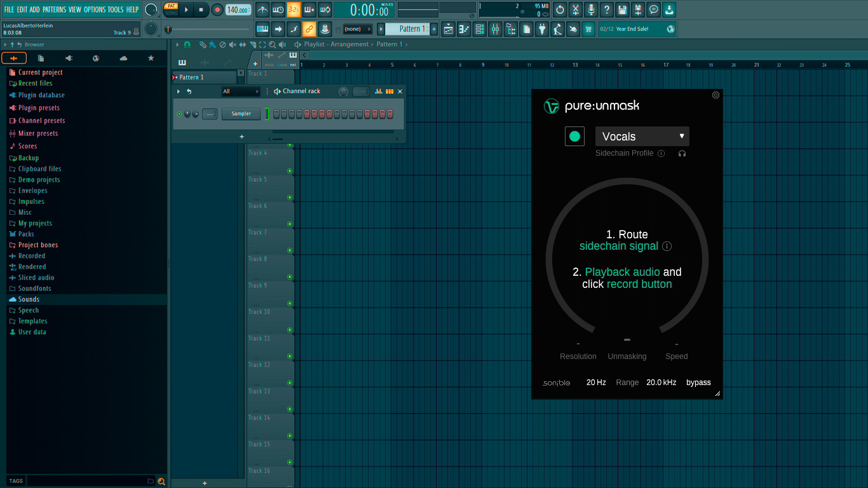Toggle the first step button in Sampler row
The image size is (868, 488).
[276, 114]
